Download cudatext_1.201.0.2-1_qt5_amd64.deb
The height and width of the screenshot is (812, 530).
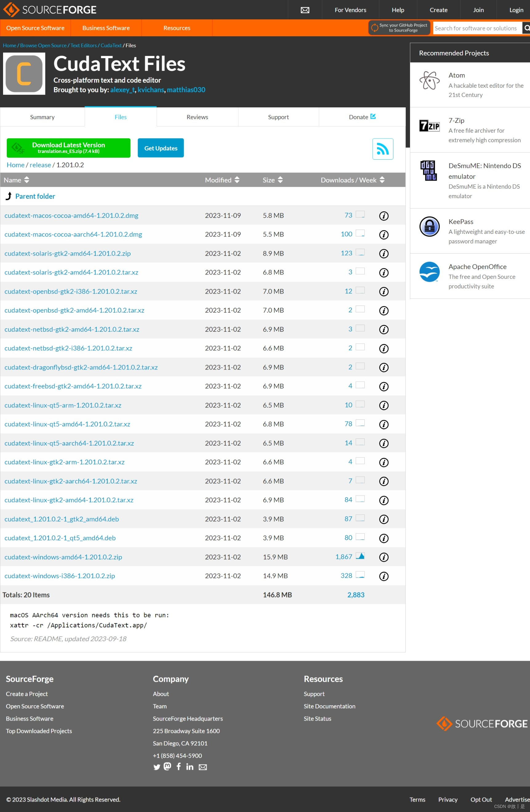click(x=60, y=538)
